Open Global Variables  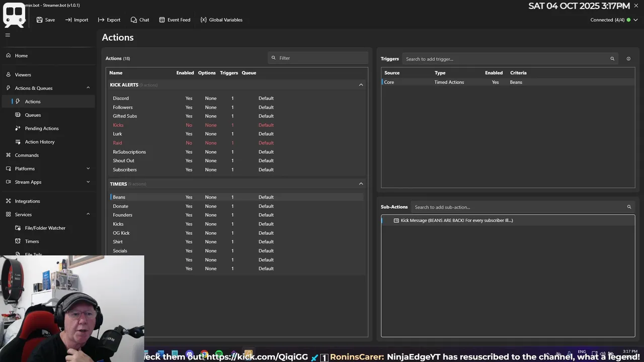pos(221,20)
